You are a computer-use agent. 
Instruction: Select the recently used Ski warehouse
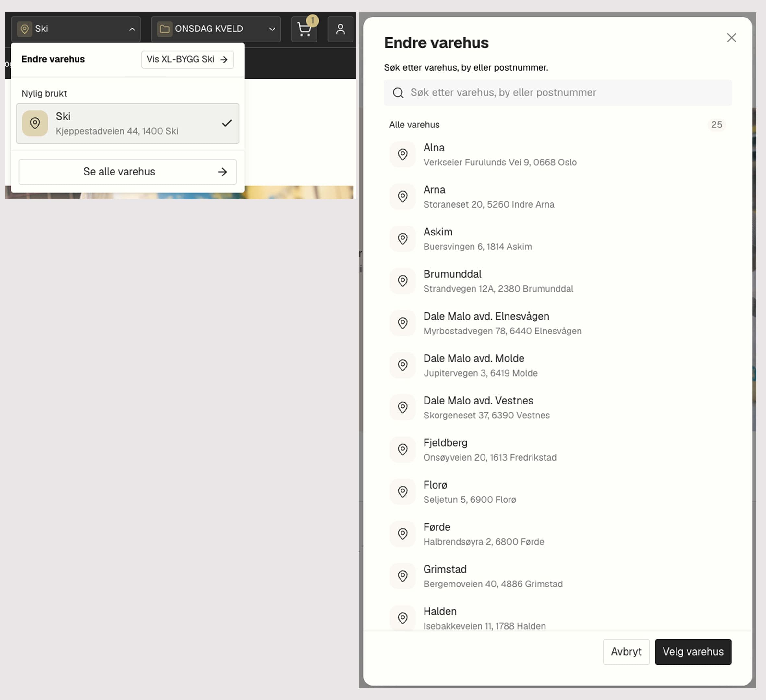tap(128, 124)
